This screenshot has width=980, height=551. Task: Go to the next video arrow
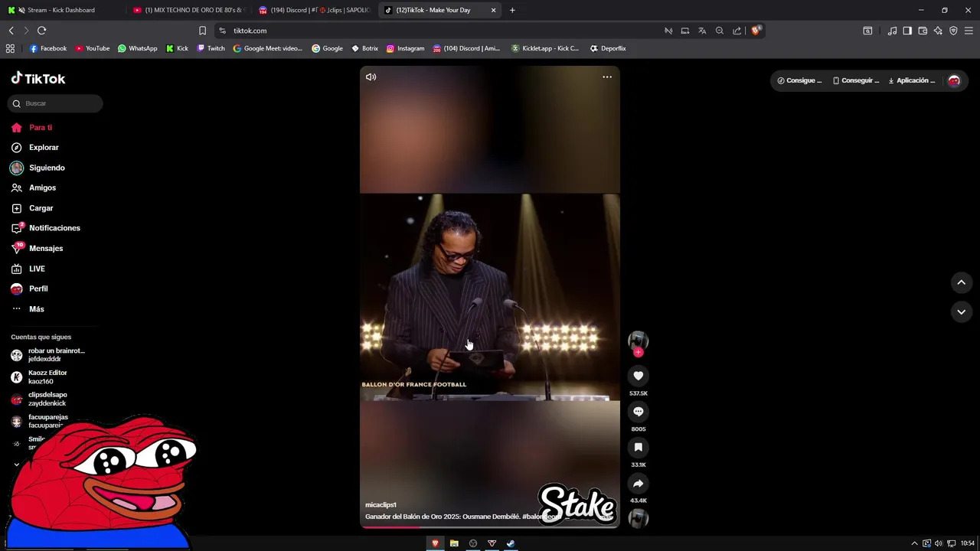coord(961,311)
